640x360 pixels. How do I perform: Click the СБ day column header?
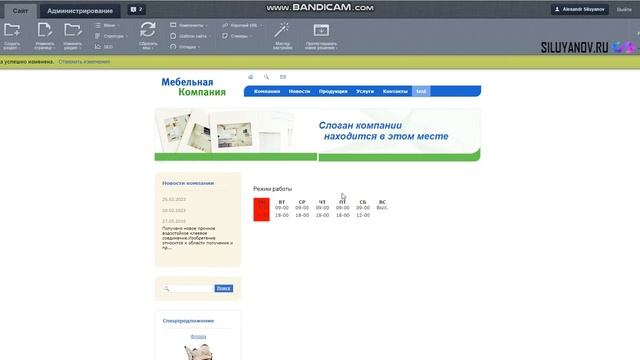coord(363,202)
